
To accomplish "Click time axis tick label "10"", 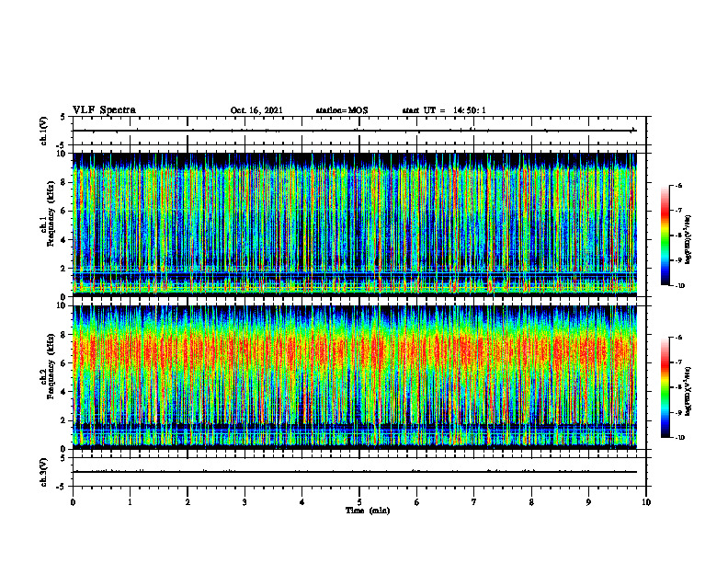I will (646, 502).
